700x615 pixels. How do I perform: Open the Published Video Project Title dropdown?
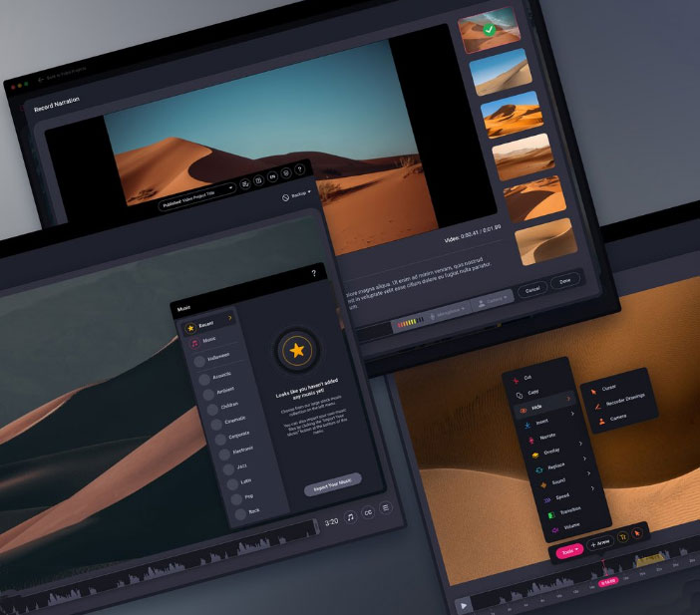(197, 196)
